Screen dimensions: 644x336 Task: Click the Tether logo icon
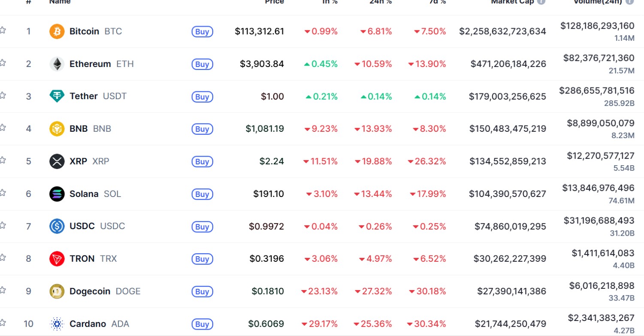pos(57,96)
